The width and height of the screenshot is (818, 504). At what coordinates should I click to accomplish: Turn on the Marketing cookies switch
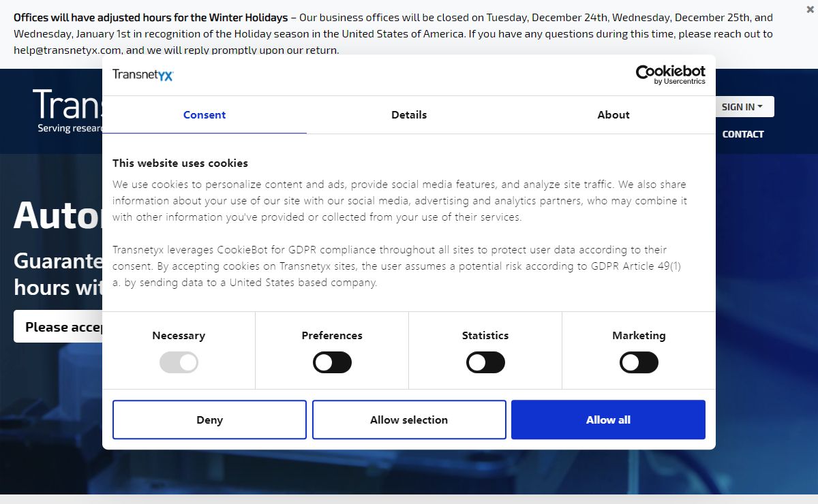pos(639,362)
